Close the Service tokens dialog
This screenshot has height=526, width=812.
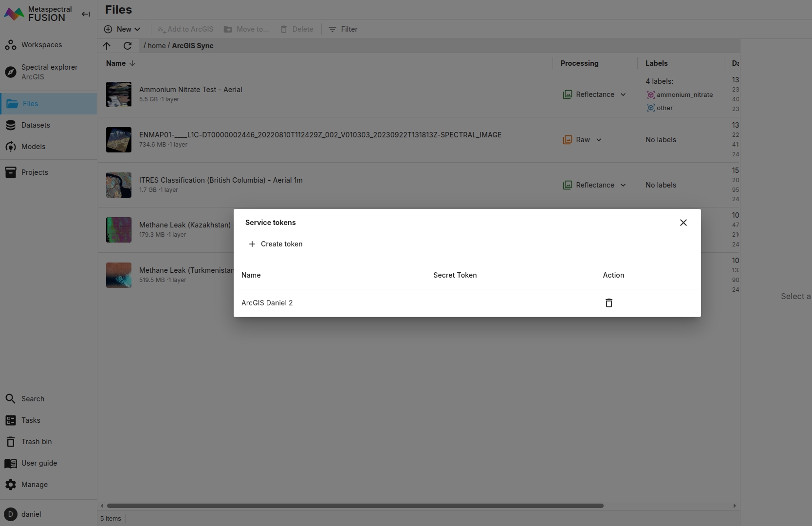click(683, 223)
